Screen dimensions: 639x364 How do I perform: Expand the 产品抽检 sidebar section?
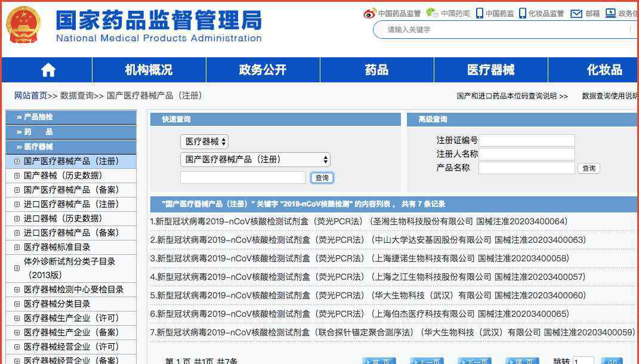click(x=71, y=117)
